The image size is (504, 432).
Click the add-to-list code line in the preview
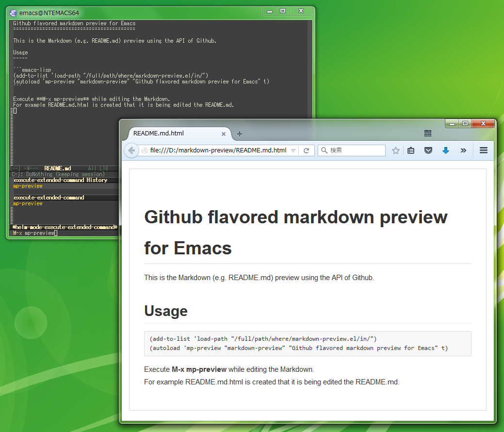point(263,339)
